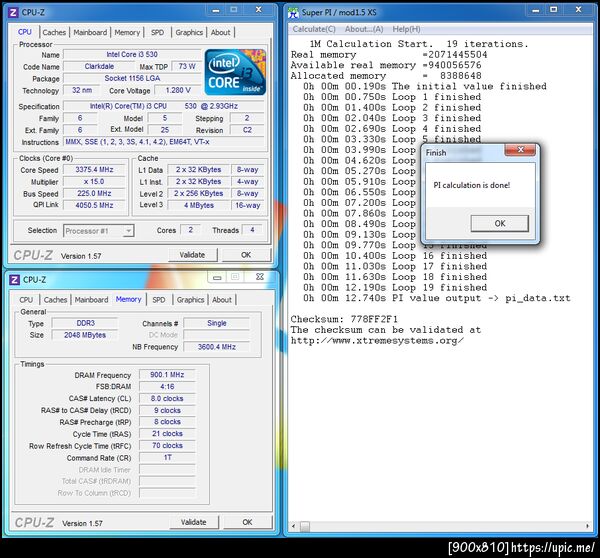Viewport: 600px width, 558px height.
Task: Click Super PI horizontal scrollbar right arrow
Action: pos(587,526)
